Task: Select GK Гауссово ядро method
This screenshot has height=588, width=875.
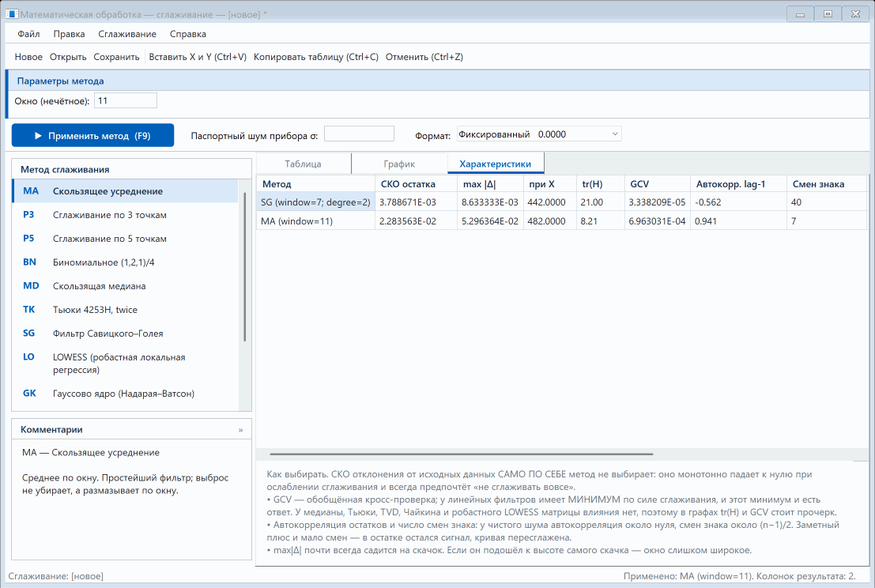Action: (125, 394)
